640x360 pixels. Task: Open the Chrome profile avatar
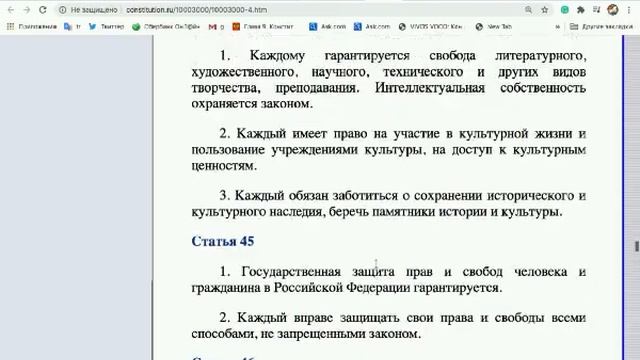(613, 10)
